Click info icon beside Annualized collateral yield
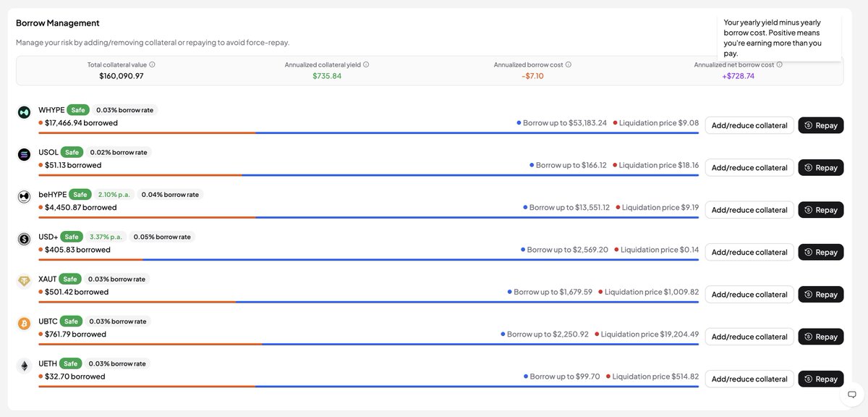 coord(366,64)
